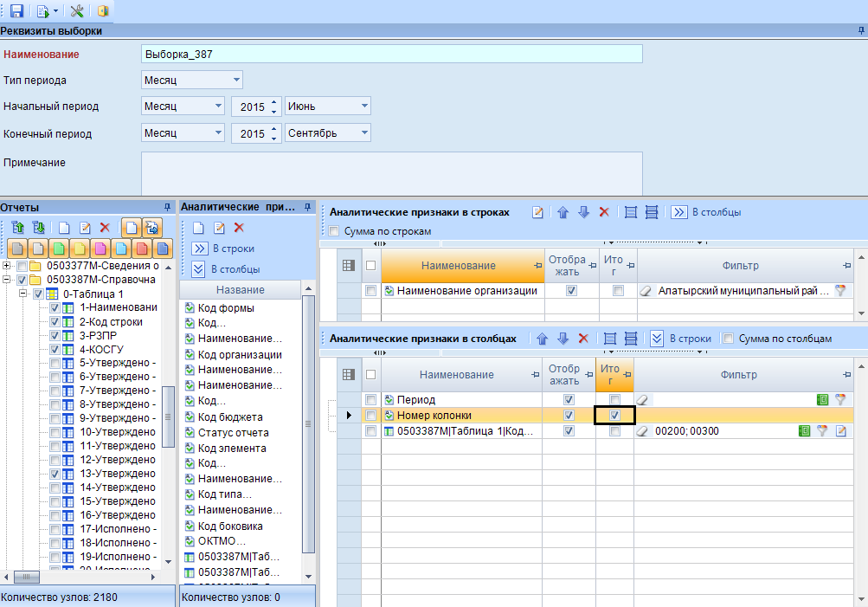Screen dimensions: 868x607
Task: Open the wrench and screwdriver settings icon
Action: click(77, 10)
